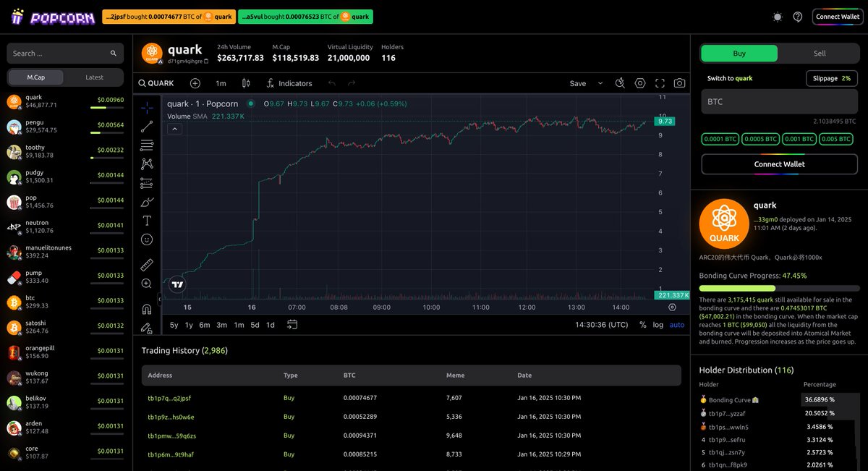Collapse the chart legend arrow
Image resolution: width=868 pixels, height=471 pixels.
click(x=174, y=129)
